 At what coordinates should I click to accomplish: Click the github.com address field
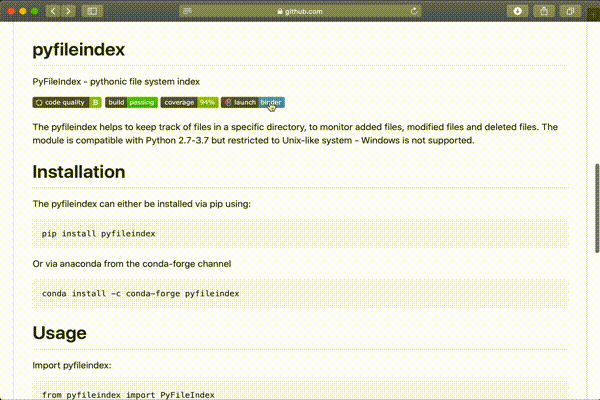coord(300,11)
